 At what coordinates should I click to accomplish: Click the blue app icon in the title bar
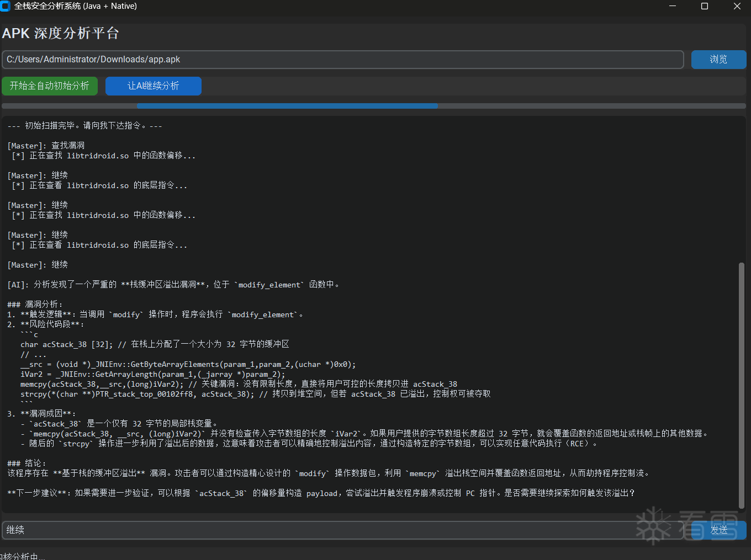tap(6, 6)
